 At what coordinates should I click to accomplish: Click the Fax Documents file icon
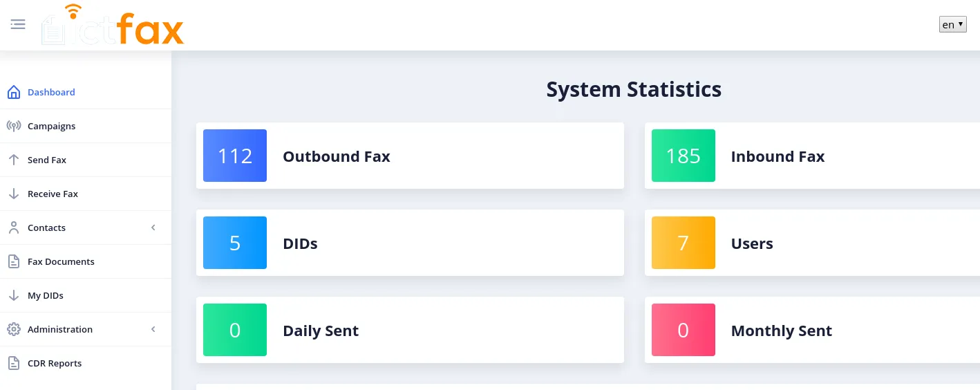point(13,261)
